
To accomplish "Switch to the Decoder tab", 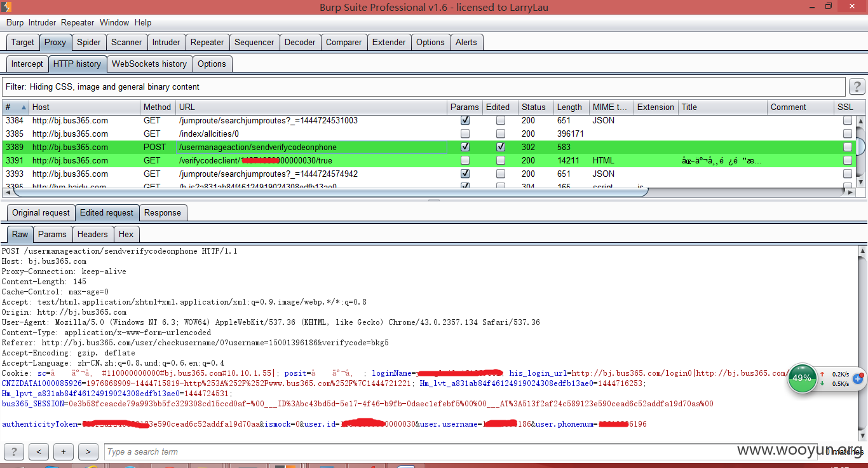I will coord(300,42).
